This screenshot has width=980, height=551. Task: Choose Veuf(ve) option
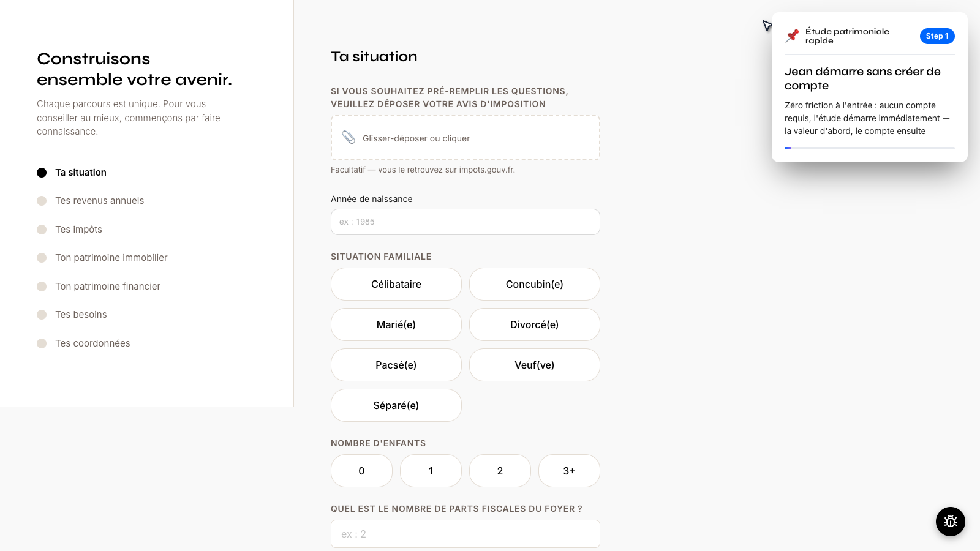click(x=534, y=365)
